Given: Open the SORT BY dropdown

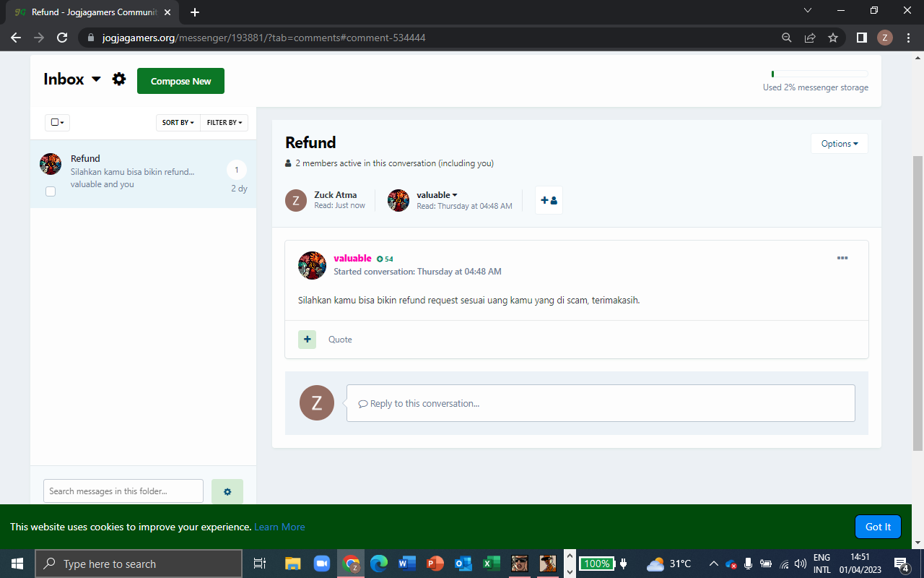Looking at the screenshot, I should (178, 123).
